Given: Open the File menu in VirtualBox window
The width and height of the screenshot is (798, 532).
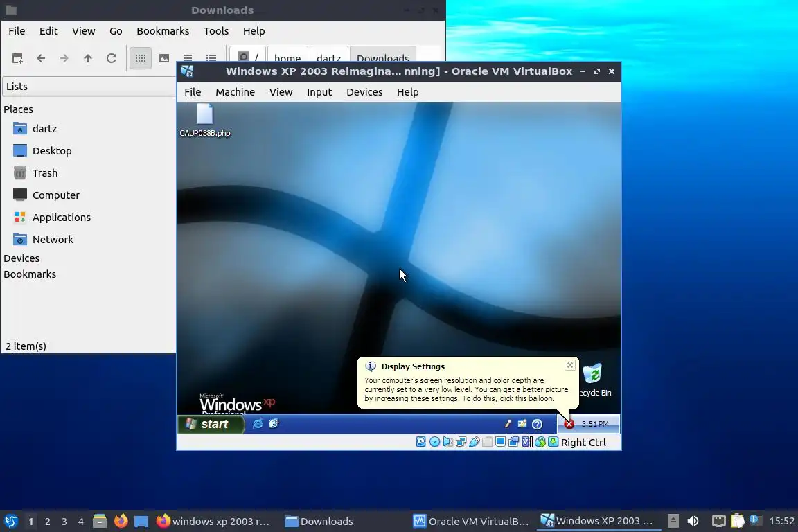Looking at the screenshot, I should tap(193, 92).
